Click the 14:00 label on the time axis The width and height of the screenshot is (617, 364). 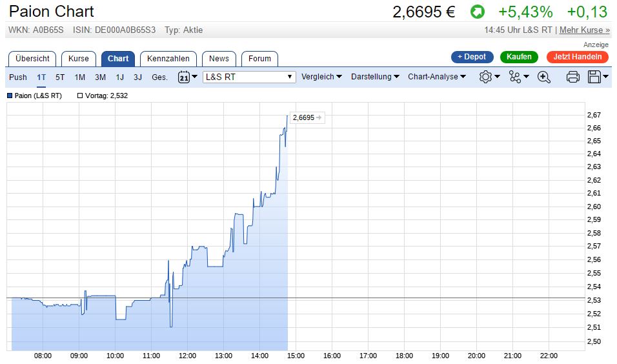pos(259,356)
